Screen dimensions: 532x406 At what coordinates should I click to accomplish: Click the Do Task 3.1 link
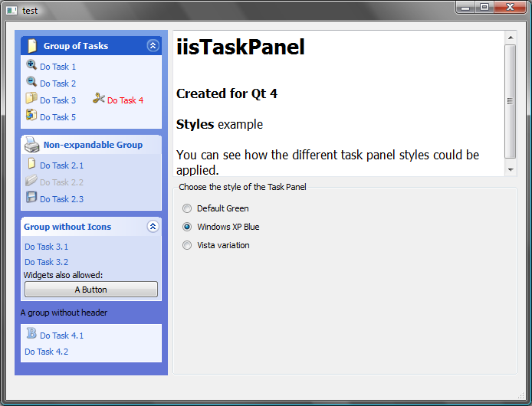(x=47, y=247)
